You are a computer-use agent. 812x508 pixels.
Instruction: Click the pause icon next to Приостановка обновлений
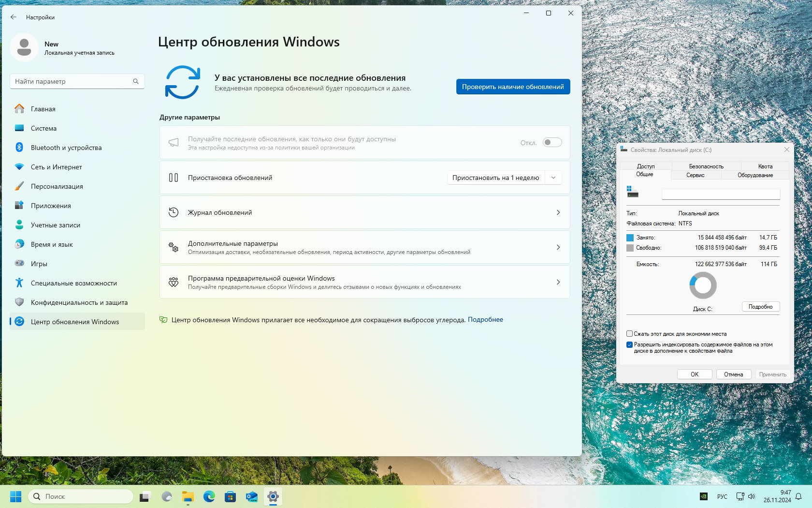(174, 178)
